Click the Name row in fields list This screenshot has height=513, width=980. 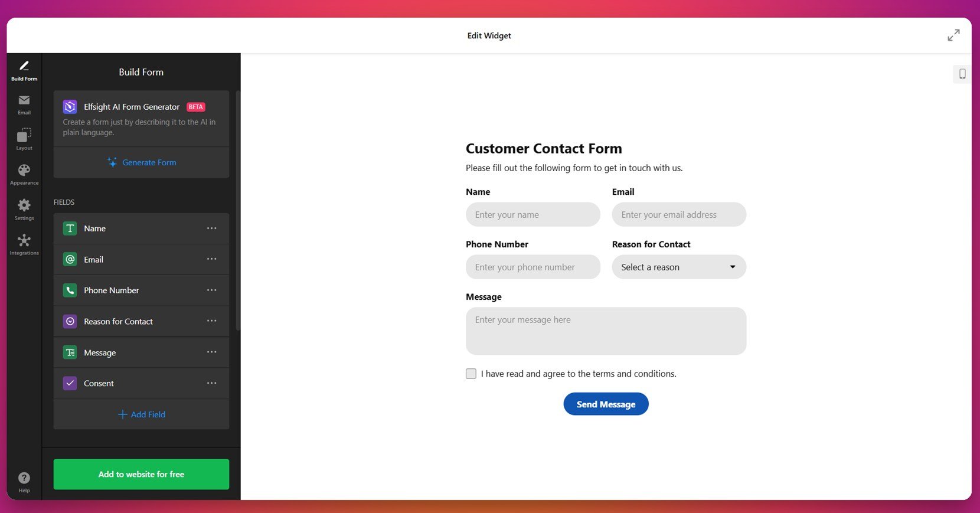[141, 228]
